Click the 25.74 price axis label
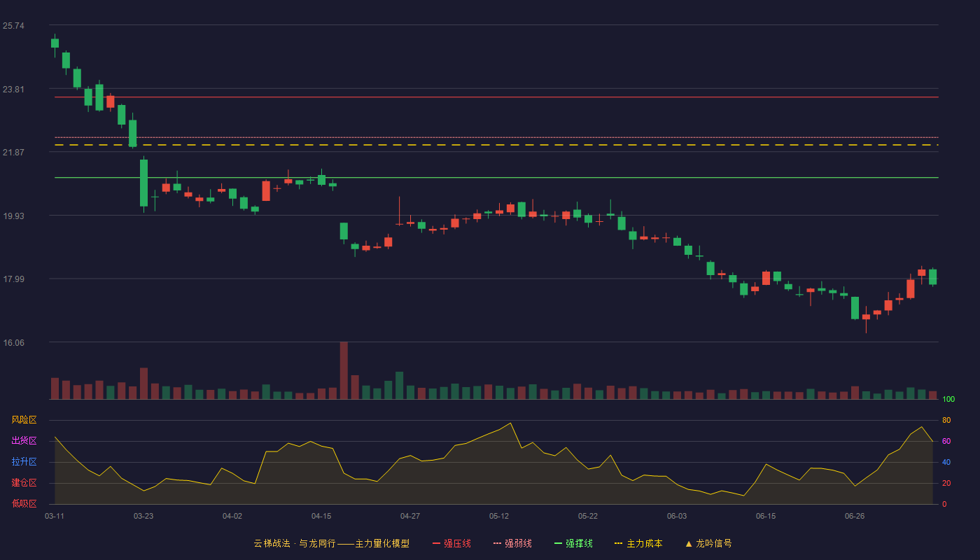The image size is (980, 560). point(13,26)
